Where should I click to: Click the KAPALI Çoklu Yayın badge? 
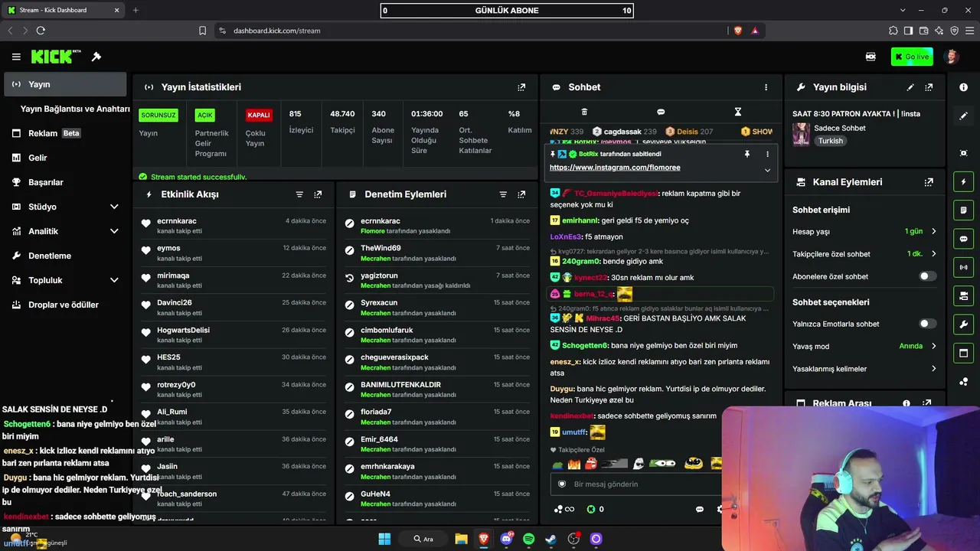coord(259,116)
